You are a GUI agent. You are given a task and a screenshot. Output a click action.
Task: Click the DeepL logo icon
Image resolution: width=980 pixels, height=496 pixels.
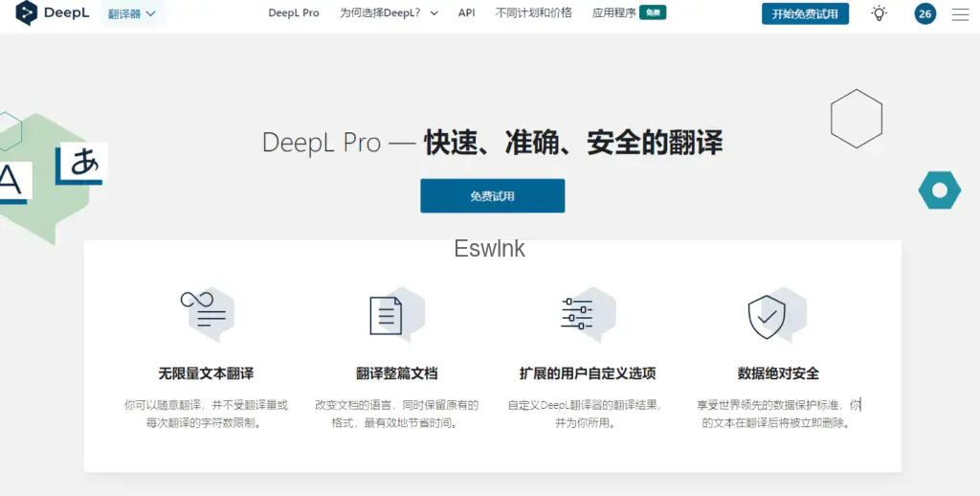(27, 13)
